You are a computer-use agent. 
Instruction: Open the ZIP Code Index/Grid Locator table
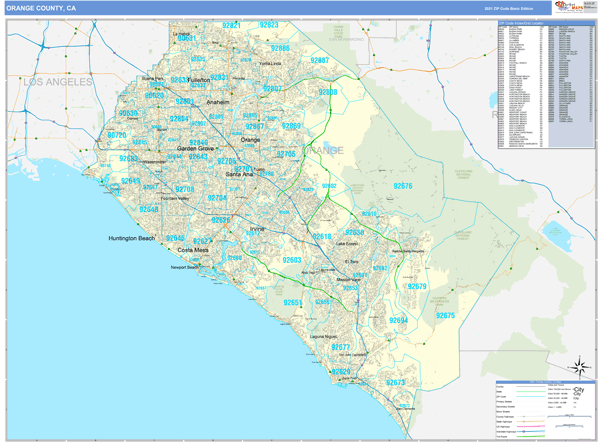pos(546,85)
